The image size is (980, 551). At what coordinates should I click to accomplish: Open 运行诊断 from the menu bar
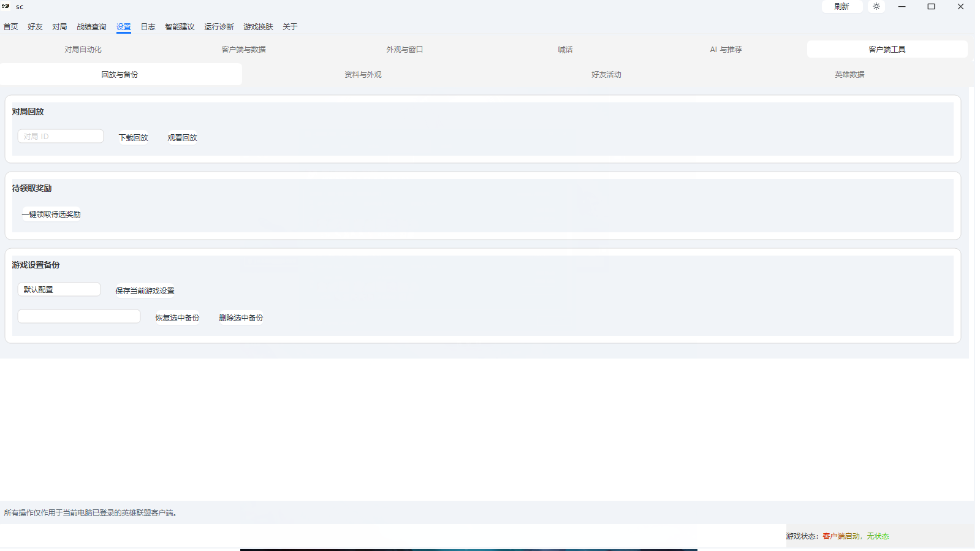(219, 27)
